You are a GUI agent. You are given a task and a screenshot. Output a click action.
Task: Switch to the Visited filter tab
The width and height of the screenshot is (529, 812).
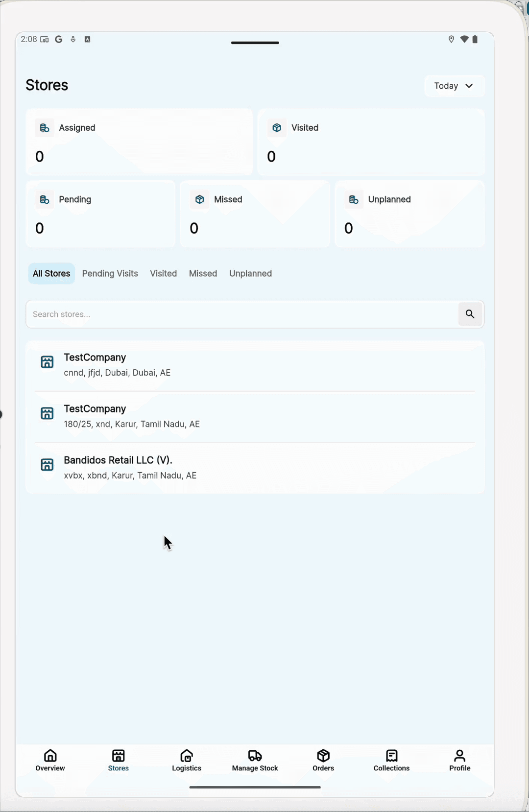(x=164, y=273)
